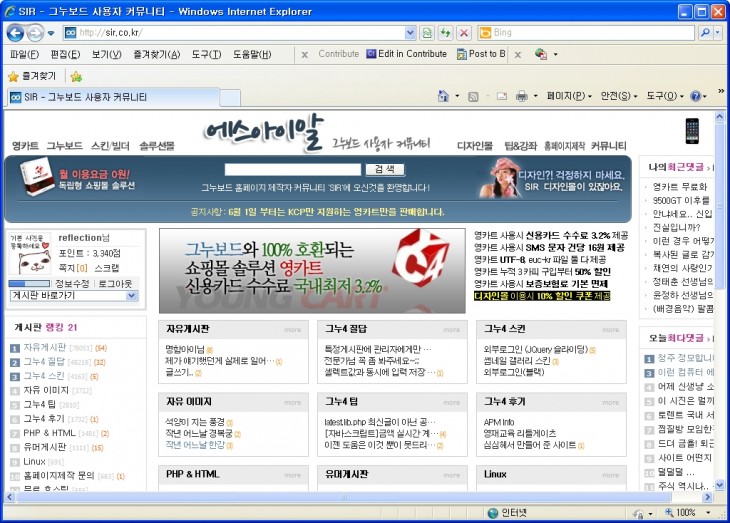Expand the address bar URL history dropdown
This screenshot has width=730, height=523.
[410, 33]
